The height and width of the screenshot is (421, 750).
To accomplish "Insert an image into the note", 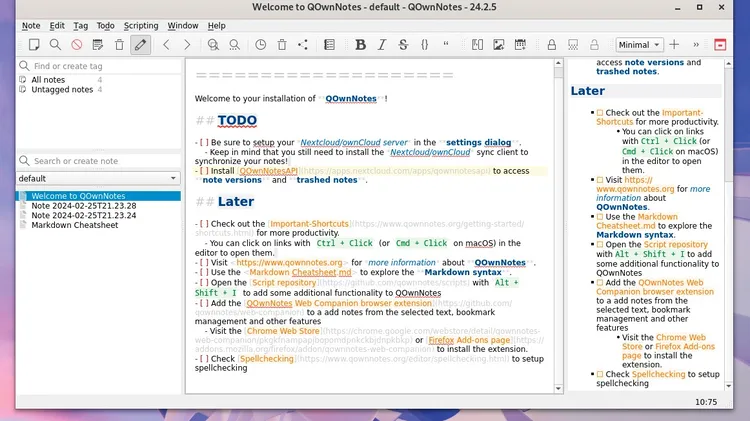I will (x=498, y=45).
